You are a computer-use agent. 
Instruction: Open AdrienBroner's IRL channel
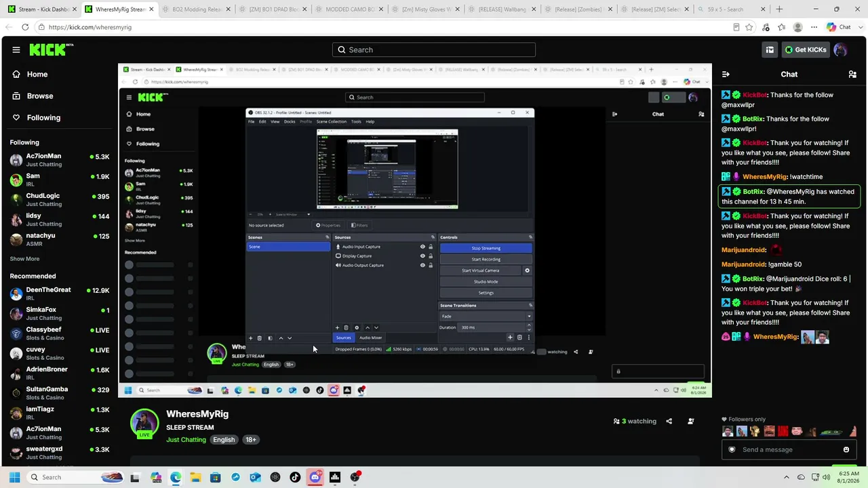tap(60, 373)
